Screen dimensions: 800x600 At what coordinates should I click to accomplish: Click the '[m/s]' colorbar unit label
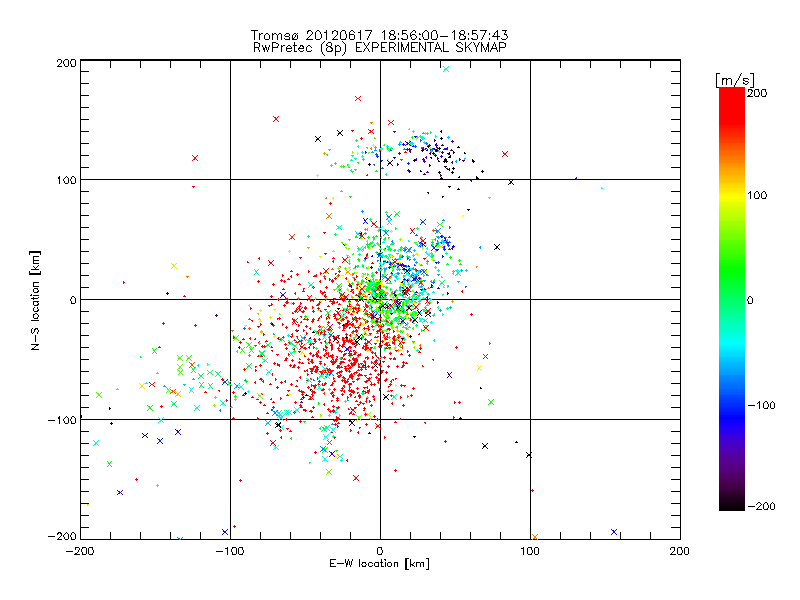(x=734, y=80)
